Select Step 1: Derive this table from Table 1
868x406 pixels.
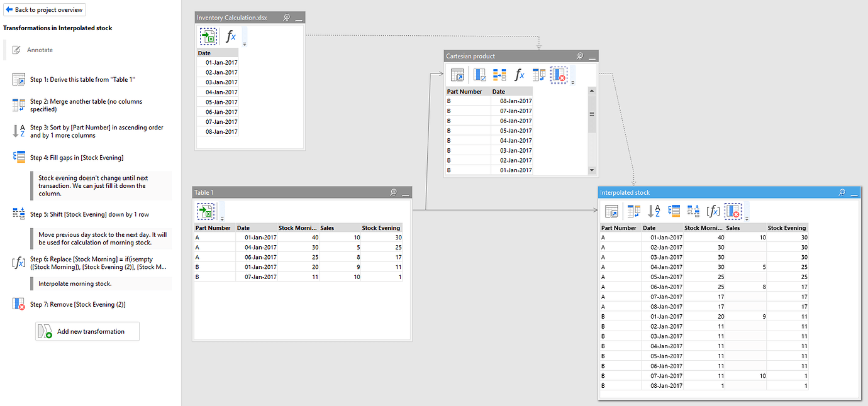point(82,80)
